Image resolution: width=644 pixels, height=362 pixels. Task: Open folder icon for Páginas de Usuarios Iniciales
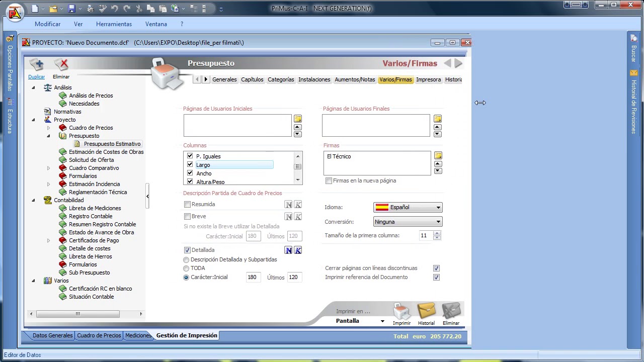click(x=298, y=119)
